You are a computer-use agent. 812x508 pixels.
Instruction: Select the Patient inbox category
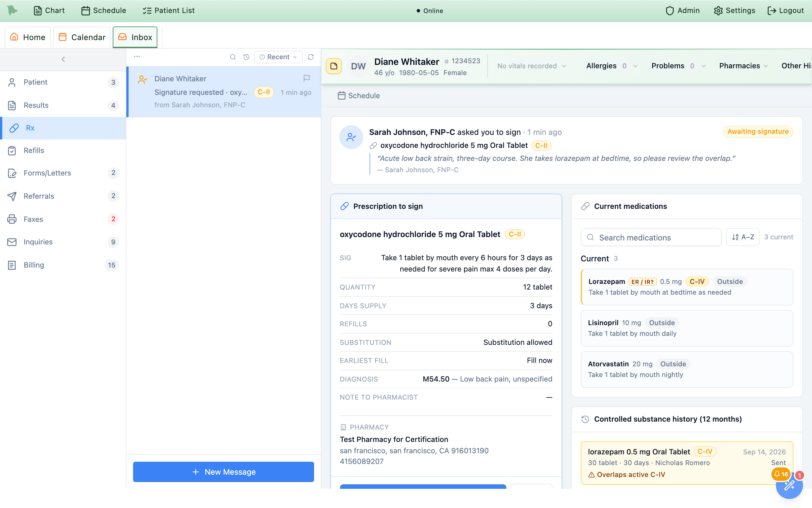pos(63,82)
